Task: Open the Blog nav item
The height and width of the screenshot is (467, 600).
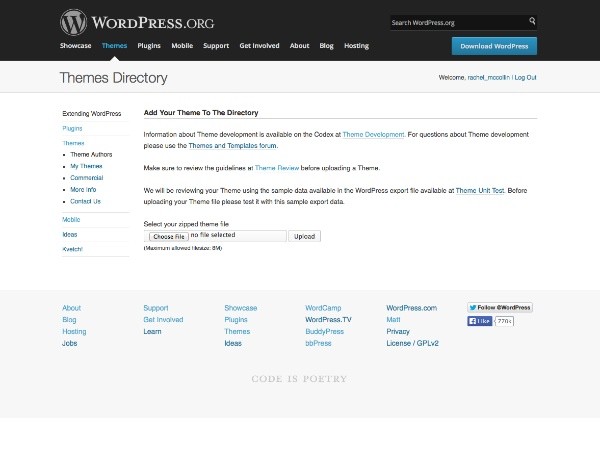Action: (326, 46)
